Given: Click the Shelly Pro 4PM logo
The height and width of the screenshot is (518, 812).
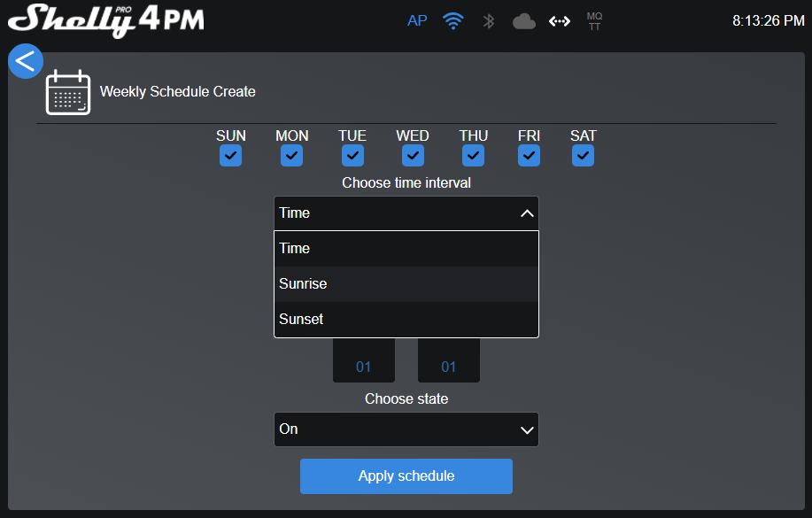Looking at the screenshot, I should coord(105,20).
